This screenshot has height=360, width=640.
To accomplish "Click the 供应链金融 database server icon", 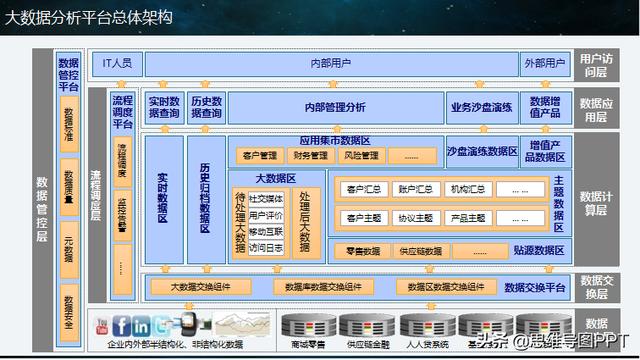I will click(x=367, y=326).
